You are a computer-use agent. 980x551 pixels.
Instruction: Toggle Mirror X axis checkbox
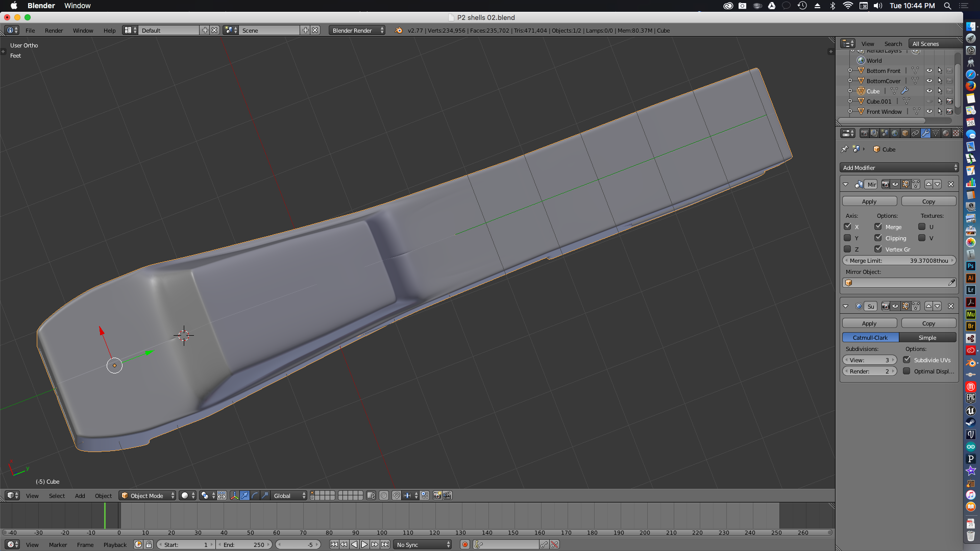[x=847, y=227]
